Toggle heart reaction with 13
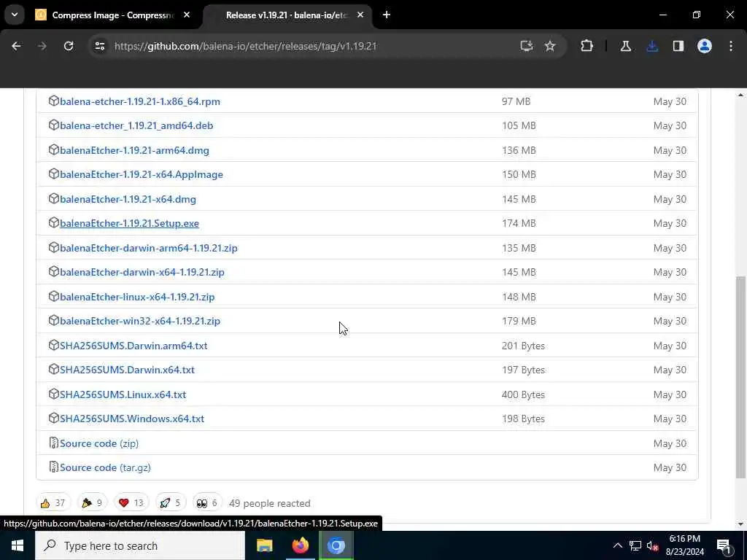This screenshot has height=560, width=747. coord(131,503)
